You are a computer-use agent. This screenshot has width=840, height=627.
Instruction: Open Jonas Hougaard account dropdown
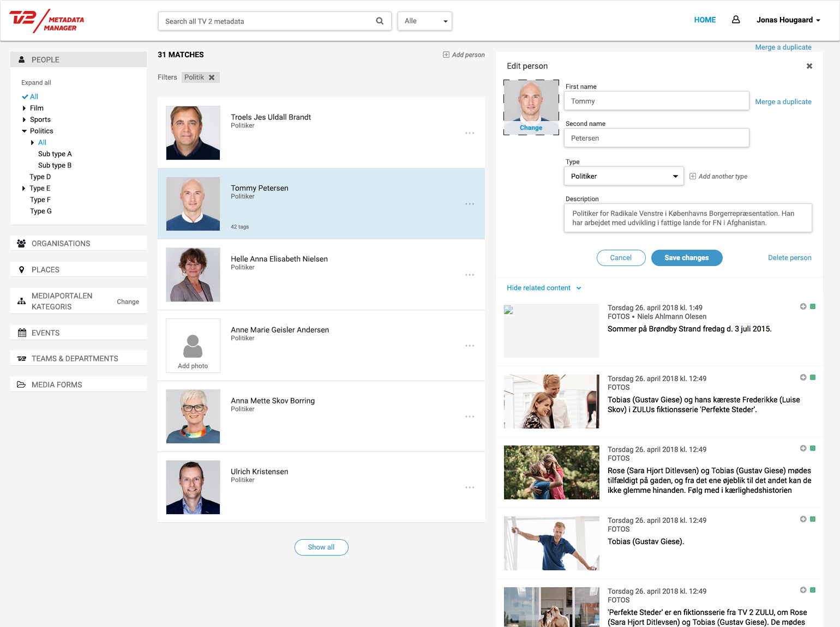tap(788, 20)
